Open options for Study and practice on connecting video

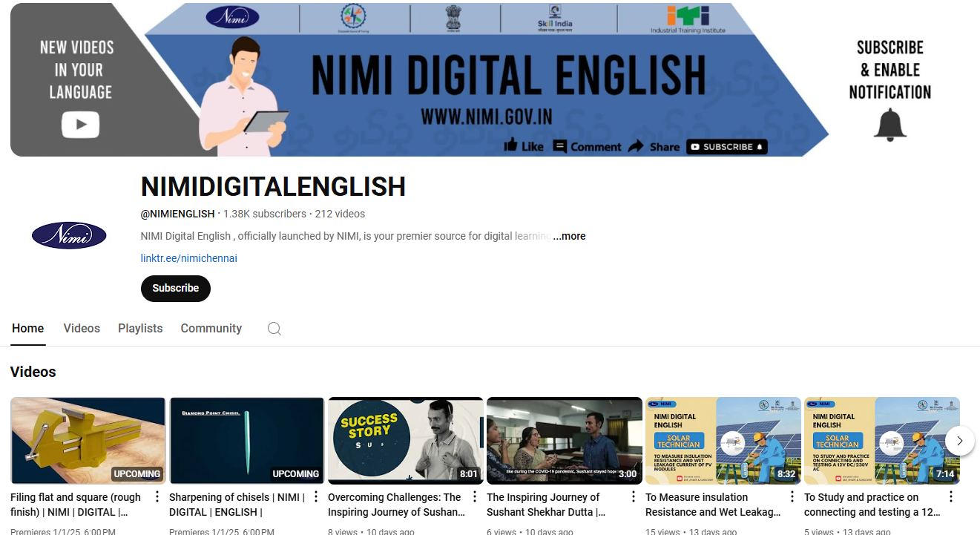pos(951,497)
